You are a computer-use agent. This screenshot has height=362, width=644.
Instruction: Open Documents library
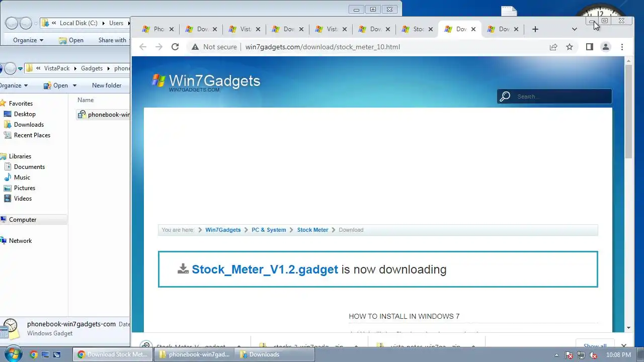click(x=29, y=167)
